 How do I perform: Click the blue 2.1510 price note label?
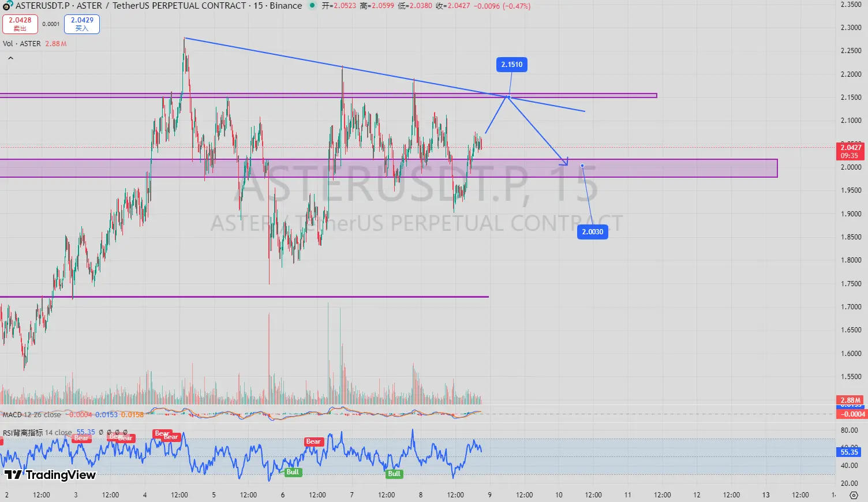pyautogui.click(x=512, y=65)
